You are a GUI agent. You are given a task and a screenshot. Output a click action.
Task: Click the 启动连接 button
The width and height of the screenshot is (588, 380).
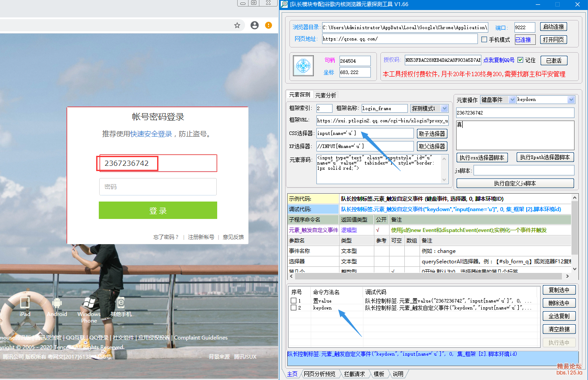(554, 27)
